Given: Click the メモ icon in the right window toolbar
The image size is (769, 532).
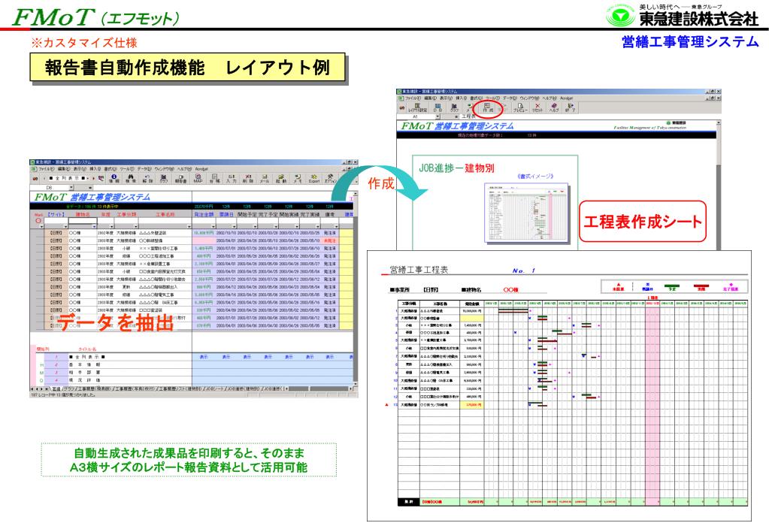Looking at the screenshot, I should tap(469, 108).
